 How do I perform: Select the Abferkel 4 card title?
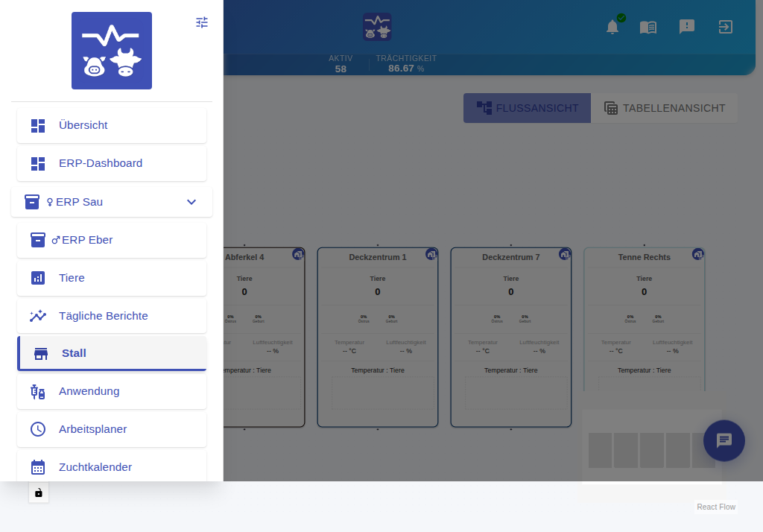[x=244, y=257]
